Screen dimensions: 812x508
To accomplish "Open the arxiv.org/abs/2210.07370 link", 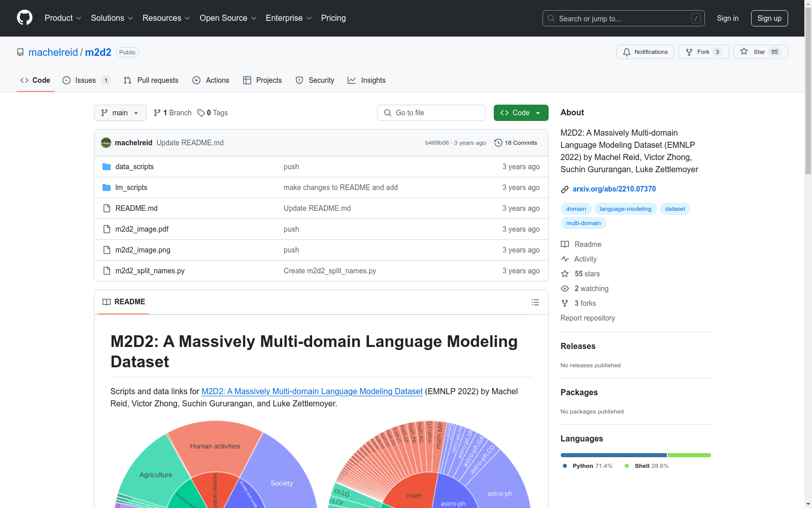I will coord(614,189).
